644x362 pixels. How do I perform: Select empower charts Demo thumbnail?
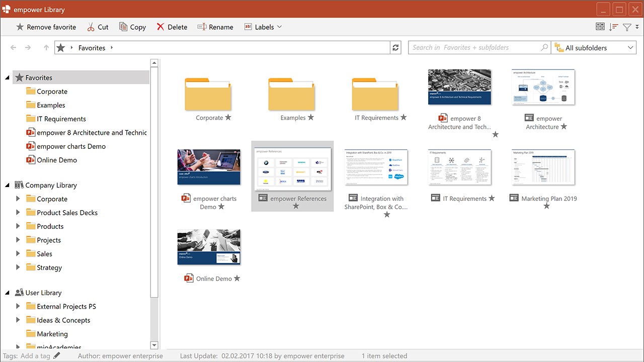[209, 167]
